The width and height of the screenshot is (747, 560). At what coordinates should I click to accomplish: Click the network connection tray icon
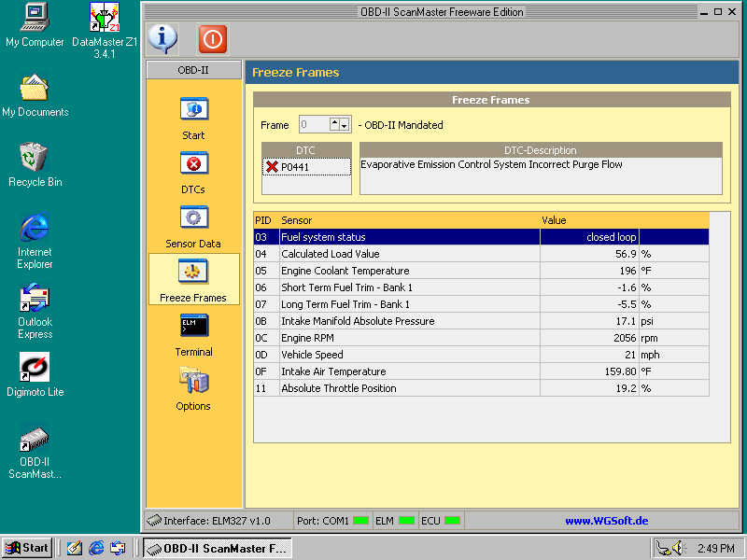click(x=663, y=548)
